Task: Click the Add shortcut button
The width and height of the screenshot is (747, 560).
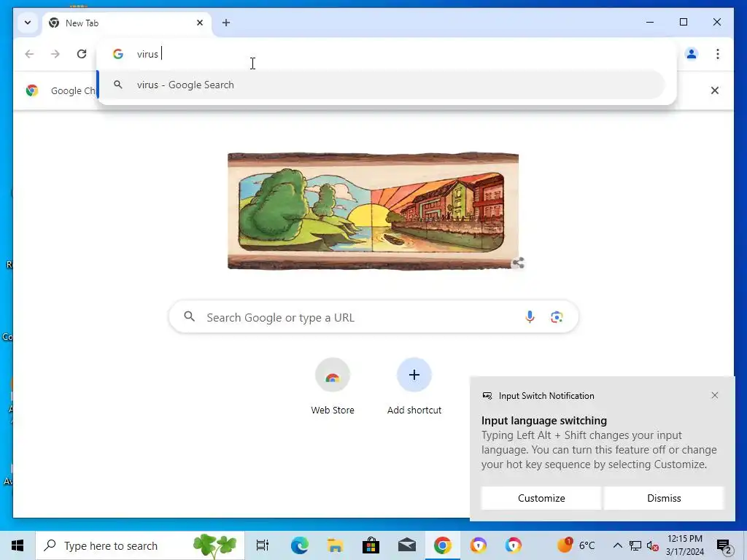Action: click(x=414, y=386)
